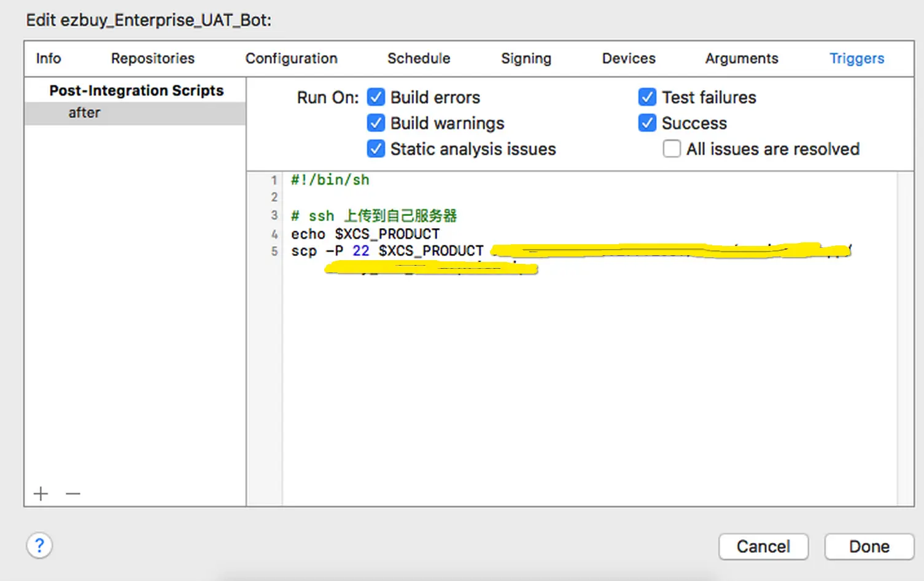Screen dimensions: 924x581
Task: Click the Cancel button
Action: click(x=764, y=546)
